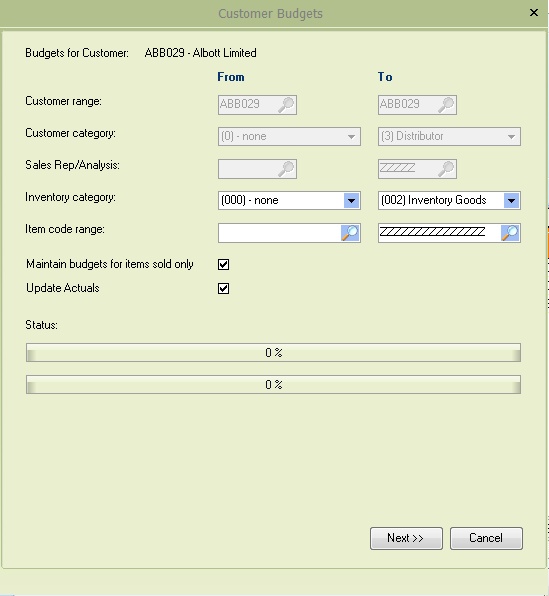
Task: Expand Inventory category From dropdown arrow
Action: 351,200
